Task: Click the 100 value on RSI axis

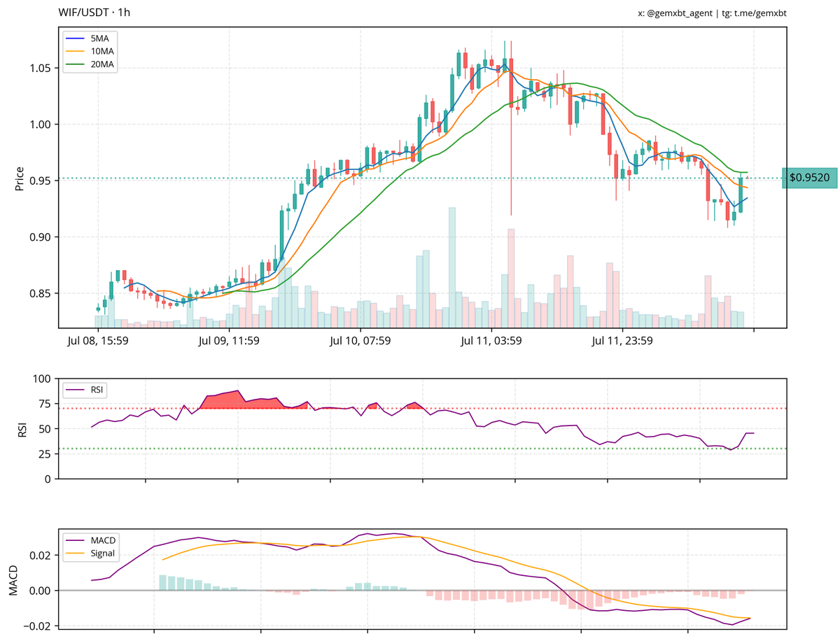Action: point(43,379)
